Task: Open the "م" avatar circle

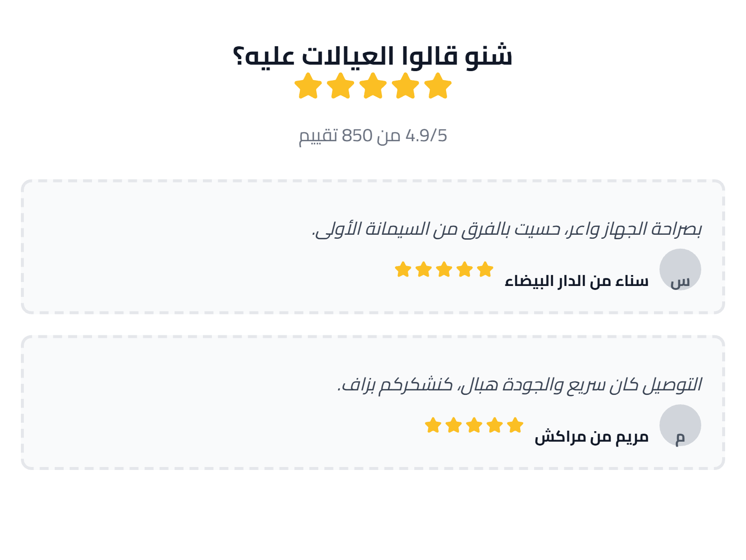Action: tap(680, 425)
